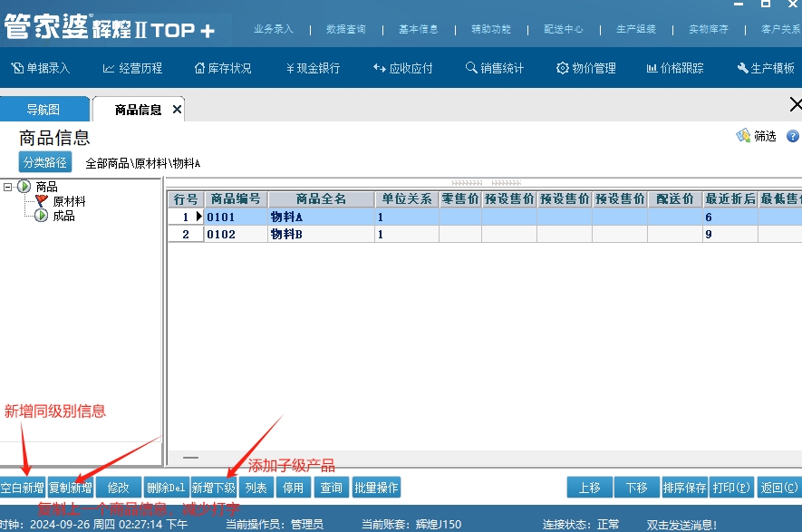Open the 实物库存 menu
The height and width of the screenshot is (532, 802).
[x=709, y=29]
